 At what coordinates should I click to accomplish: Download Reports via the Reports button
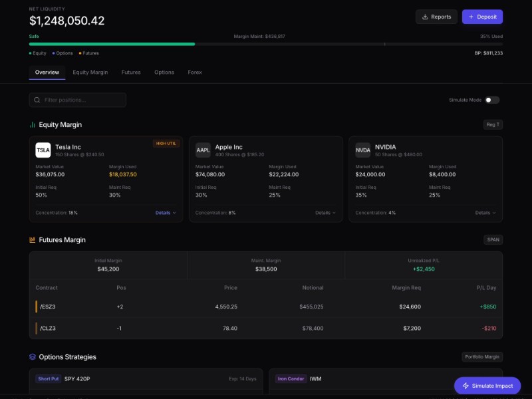pos(436,17)
